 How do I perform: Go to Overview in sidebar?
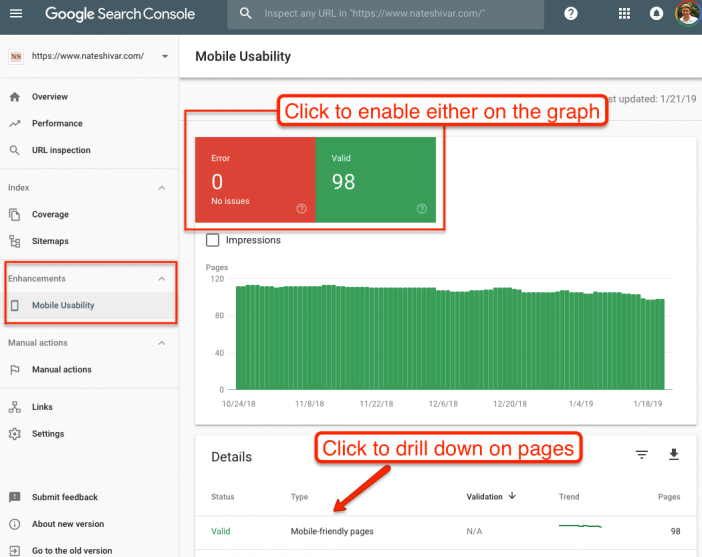click(89, 97)
